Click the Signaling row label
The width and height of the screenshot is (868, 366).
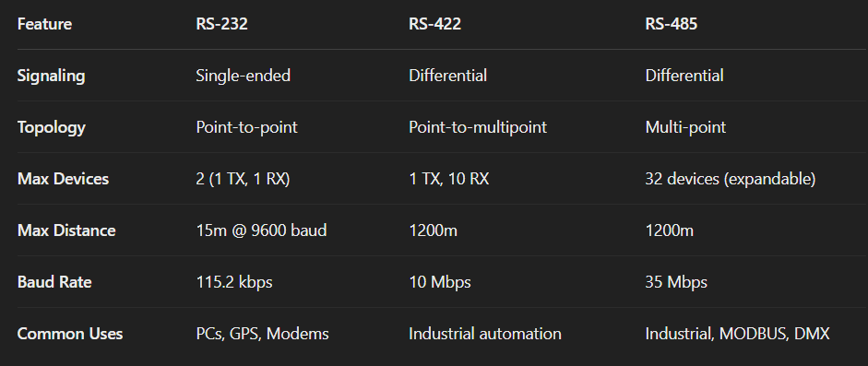point(52,76)
